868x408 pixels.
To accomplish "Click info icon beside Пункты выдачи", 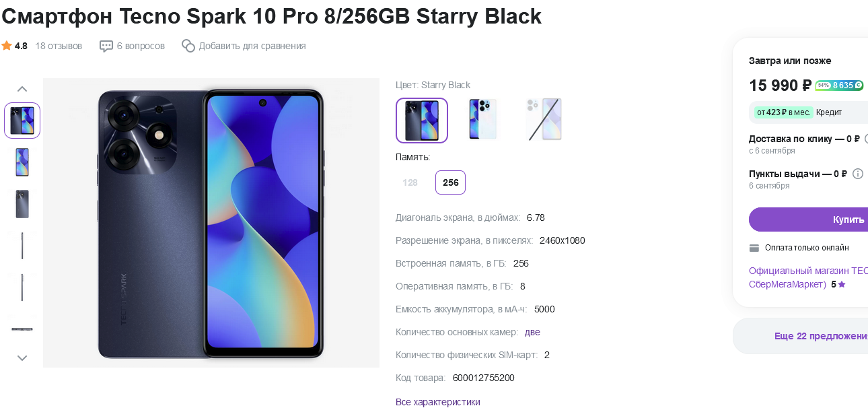I will click(858, 174).
